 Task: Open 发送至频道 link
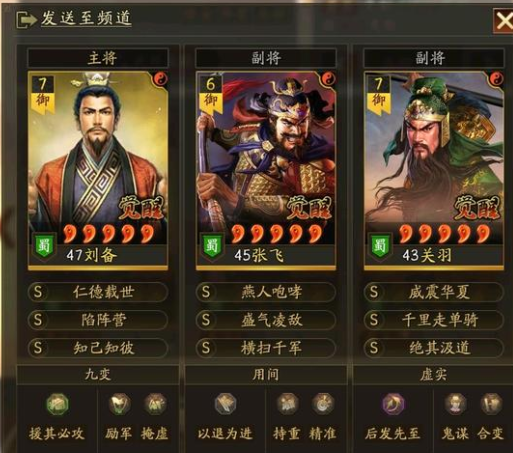86,18
